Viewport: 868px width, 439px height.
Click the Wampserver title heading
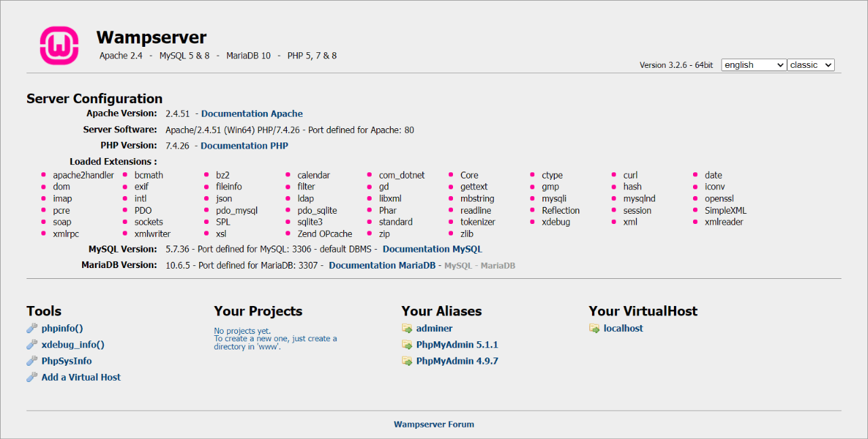(x=151, y=37)
